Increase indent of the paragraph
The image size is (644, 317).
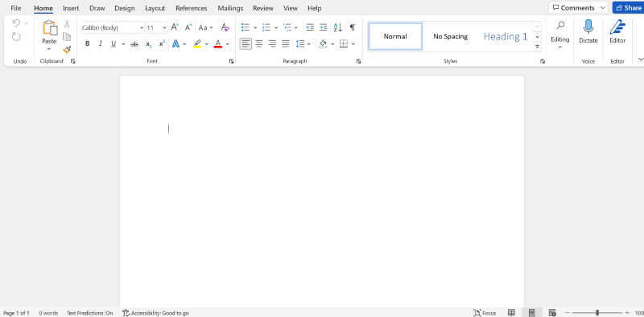[324, 27]
